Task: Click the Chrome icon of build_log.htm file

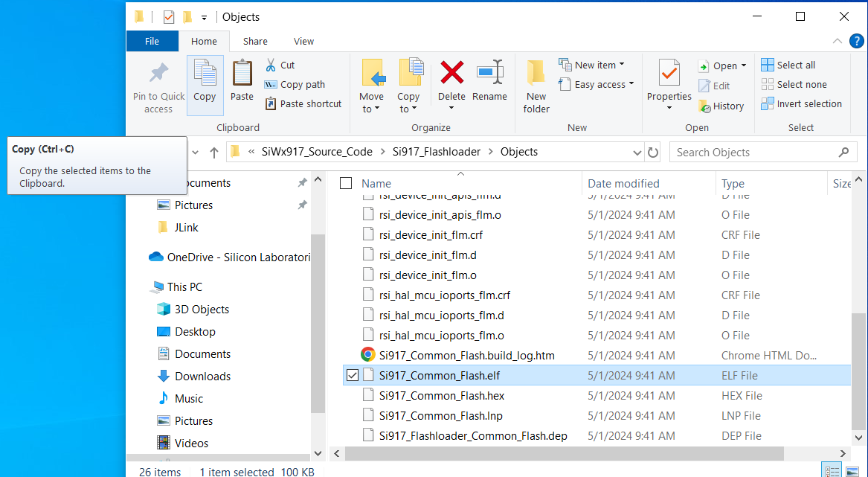Action: [368, 355]
